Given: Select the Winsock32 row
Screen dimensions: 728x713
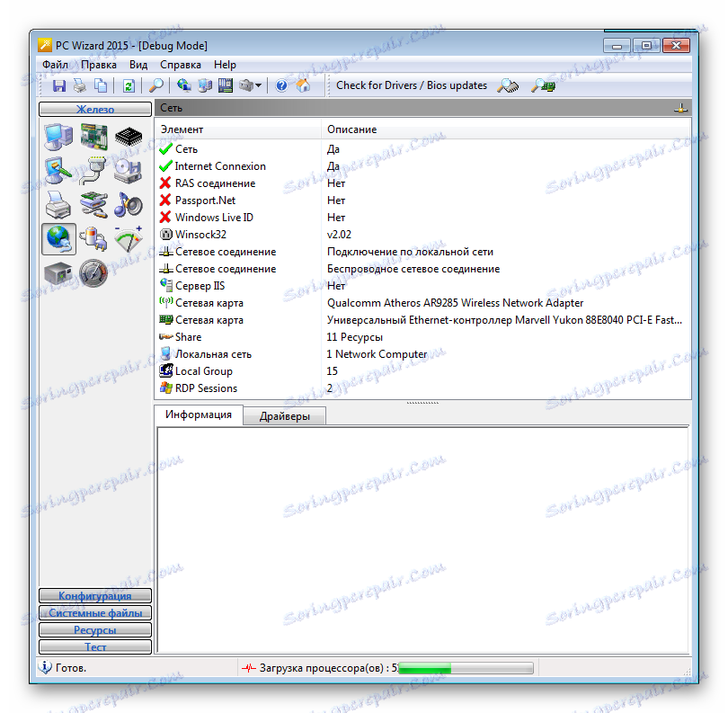Looking at the screenshot, I should click(x=422, y=235).
